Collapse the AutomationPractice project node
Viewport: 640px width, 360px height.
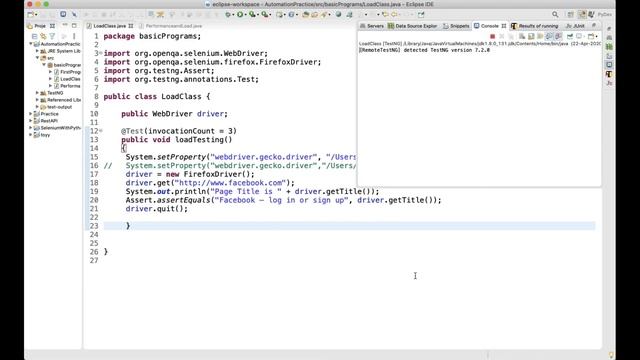tap(31, 44)
